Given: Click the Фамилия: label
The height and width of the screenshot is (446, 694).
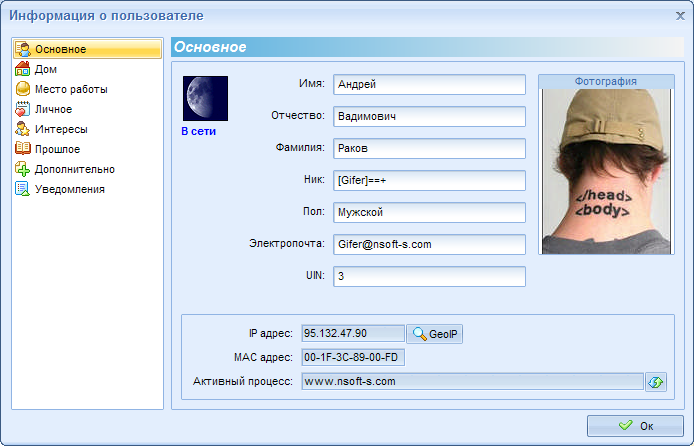Looking at the screenshot, I should coord(300,147).
